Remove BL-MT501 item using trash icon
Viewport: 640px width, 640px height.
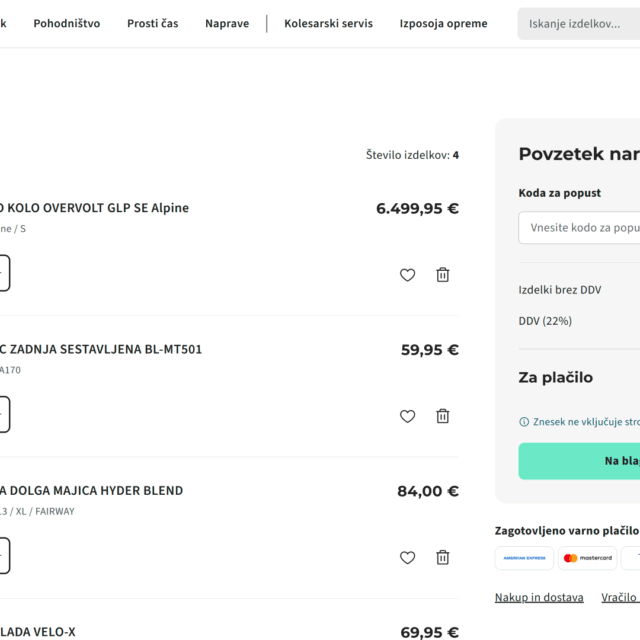pos(442,416)
